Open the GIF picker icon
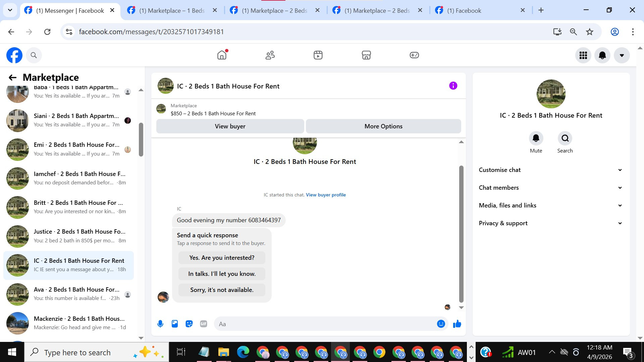The image size is (644, 362). pyautogui.click(x=204, y=324)
